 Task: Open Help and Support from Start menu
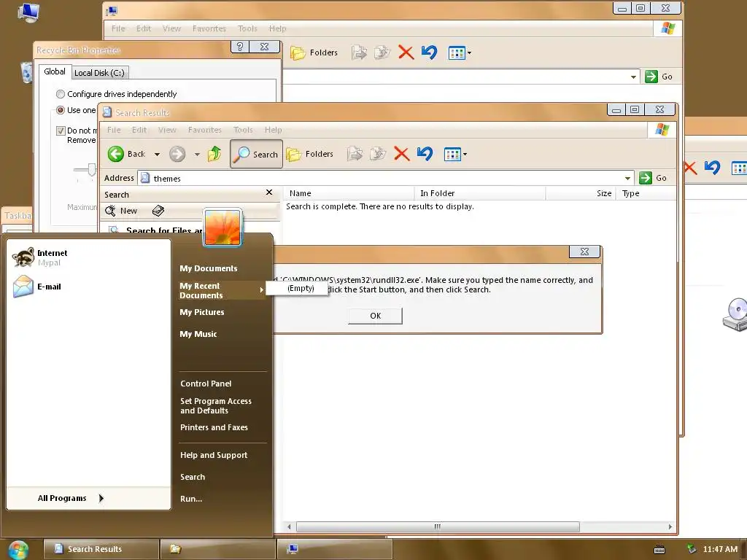click(x=214, y=455)
